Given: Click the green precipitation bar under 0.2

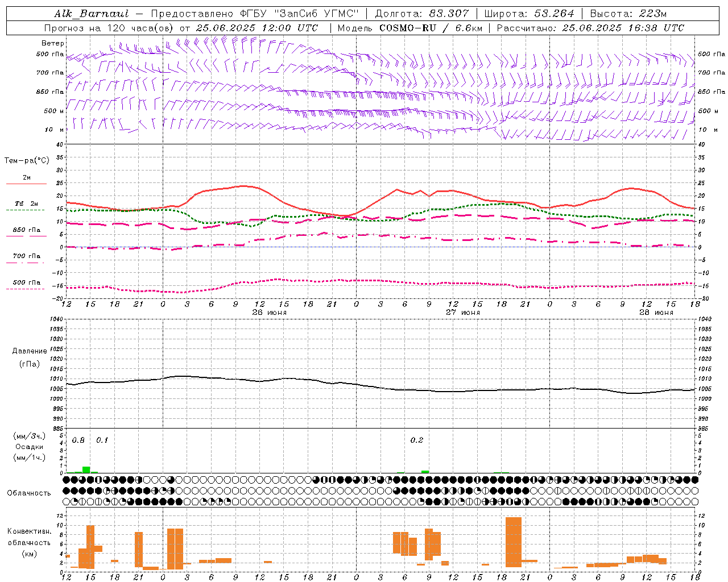Looking at the screenshot, I should [425, 472].
